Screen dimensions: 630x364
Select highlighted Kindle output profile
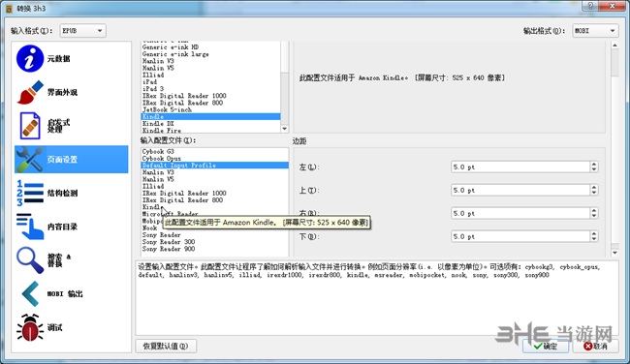click(210, 116)
